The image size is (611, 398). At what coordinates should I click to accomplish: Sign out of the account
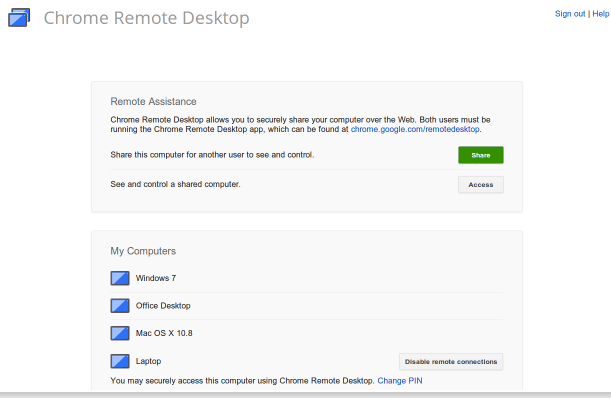coord(570,14)
